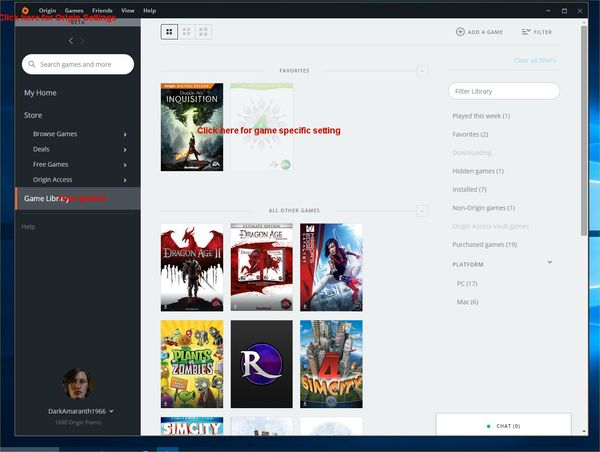The image size is (600, 452).
Task: Click the 1690 Origin Points text
Action: (78, 423)
